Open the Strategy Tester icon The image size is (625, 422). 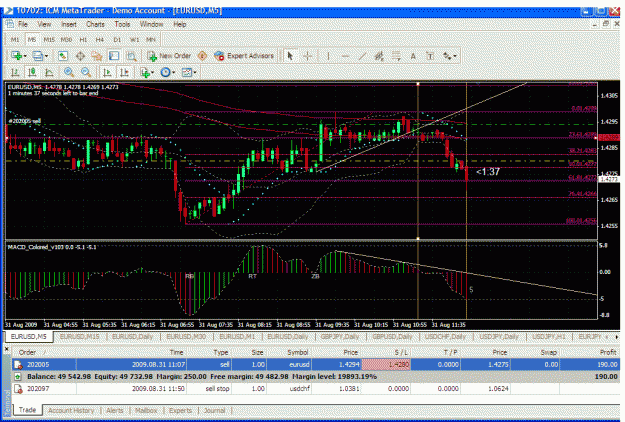(x=131, y=56)
